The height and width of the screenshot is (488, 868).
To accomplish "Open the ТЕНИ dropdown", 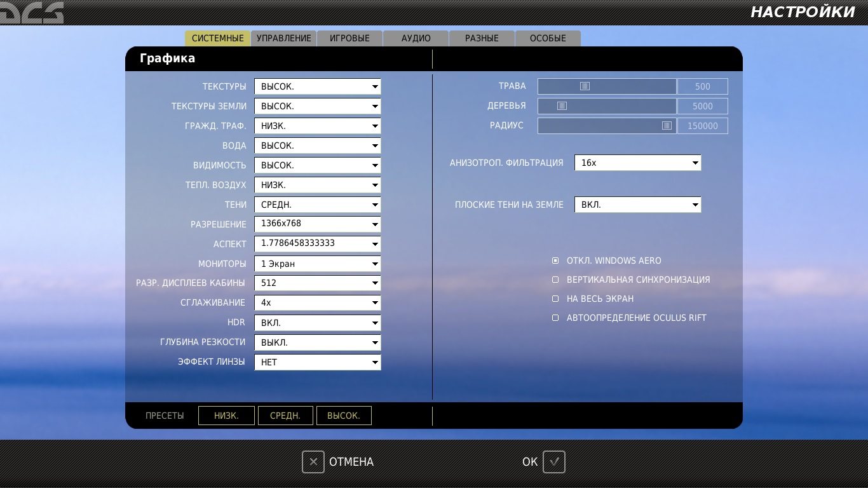I will point(318,205).
